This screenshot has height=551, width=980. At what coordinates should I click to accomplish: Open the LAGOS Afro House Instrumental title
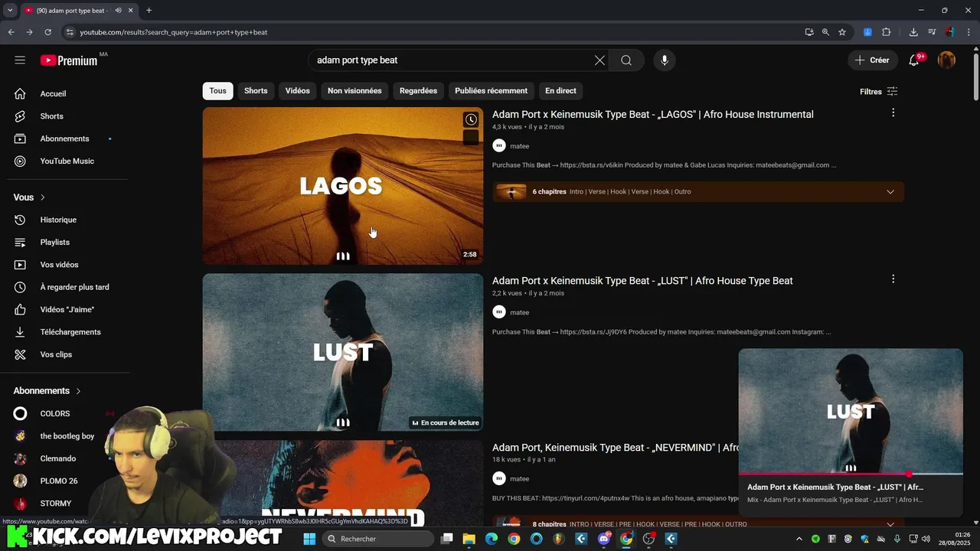[x=652, y=114]
